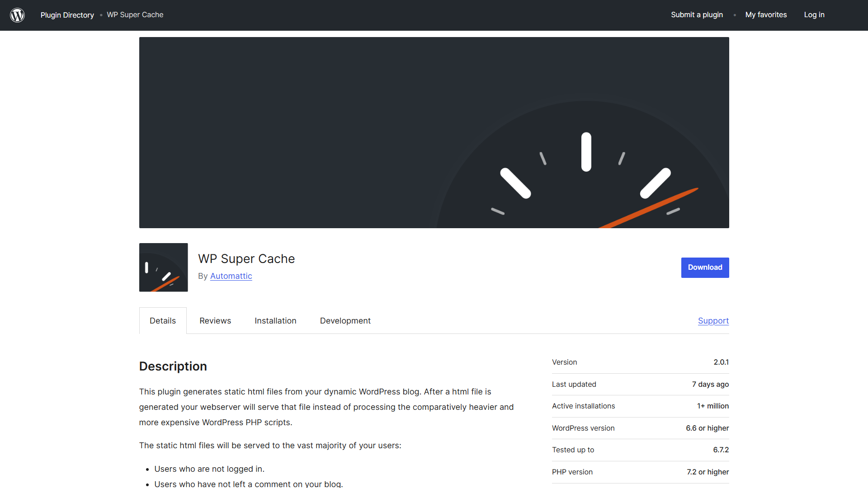Viewport: 868px width, 488px height.
Task: Download the WP Super Cache plugin
Action: (705, 267)
